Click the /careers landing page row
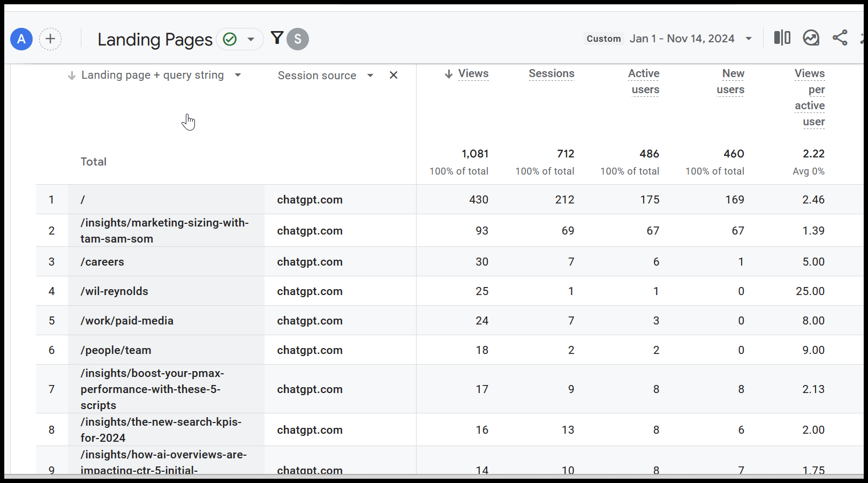The height and width of the screenshot is (483, 868). pos(102,262)
